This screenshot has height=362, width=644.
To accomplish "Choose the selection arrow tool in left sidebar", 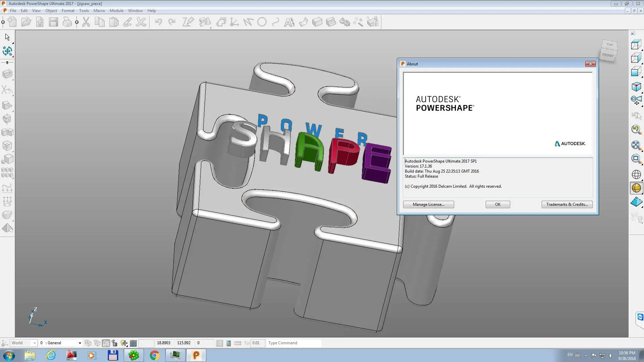I will pyautogui.click(x=7, y=37).
